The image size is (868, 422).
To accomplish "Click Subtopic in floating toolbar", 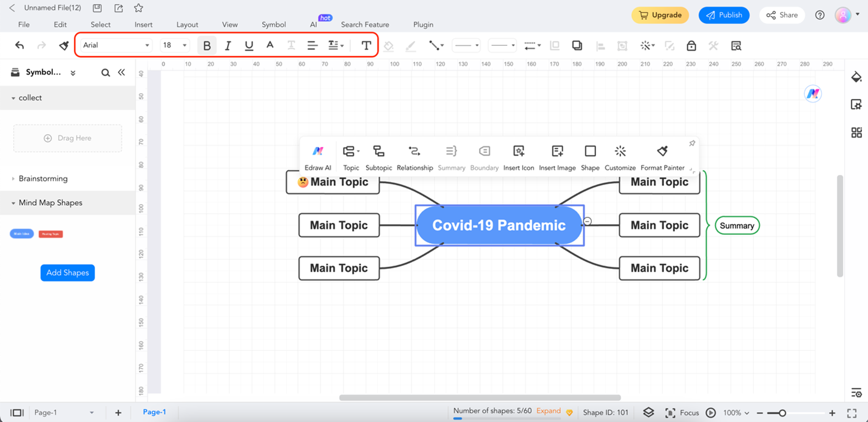I will [x=379, y=158].
